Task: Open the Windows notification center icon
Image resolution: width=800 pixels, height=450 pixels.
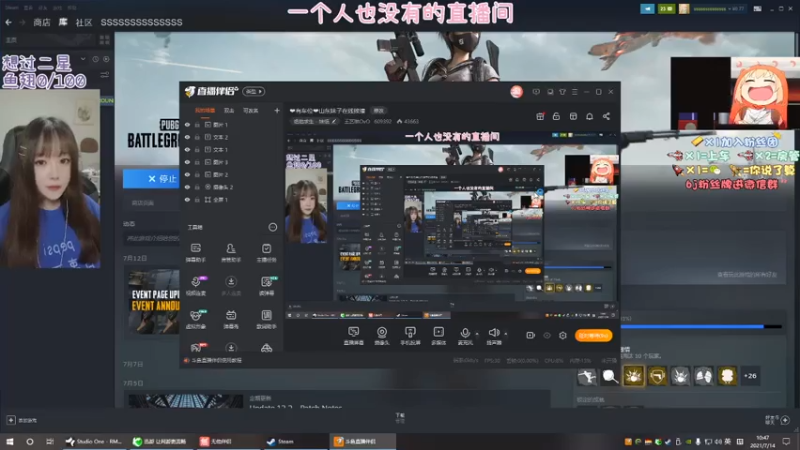Action: [x=787, y=441]
